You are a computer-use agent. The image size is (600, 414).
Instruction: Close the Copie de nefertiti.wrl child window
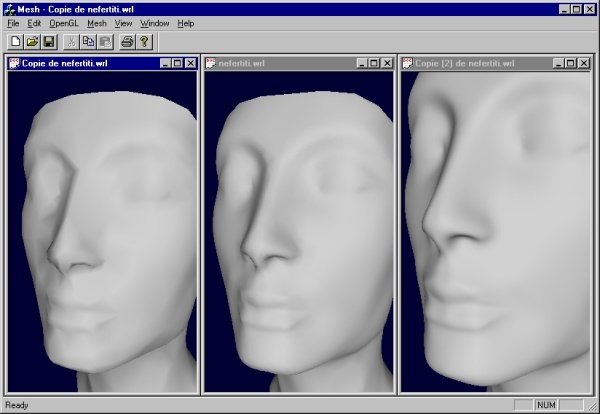[x=191, y=63]
